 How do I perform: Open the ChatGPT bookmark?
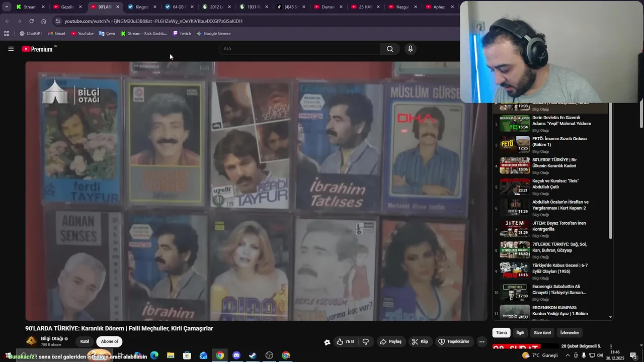[31, 34]
